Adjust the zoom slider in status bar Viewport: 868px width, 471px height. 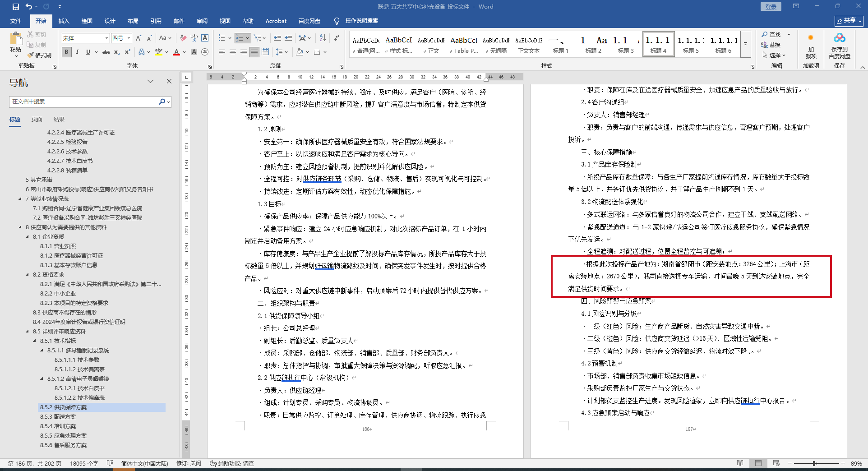coord(815,463)
